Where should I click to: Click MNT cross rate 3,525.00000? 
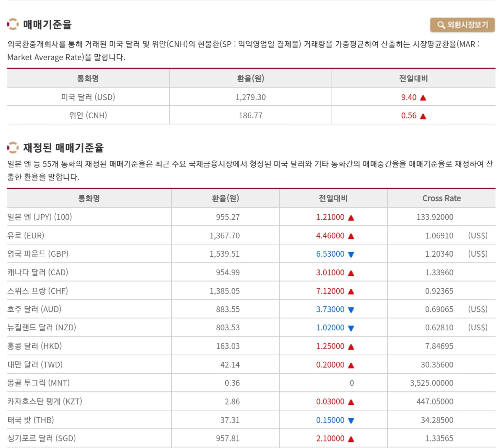pos(431,383)
